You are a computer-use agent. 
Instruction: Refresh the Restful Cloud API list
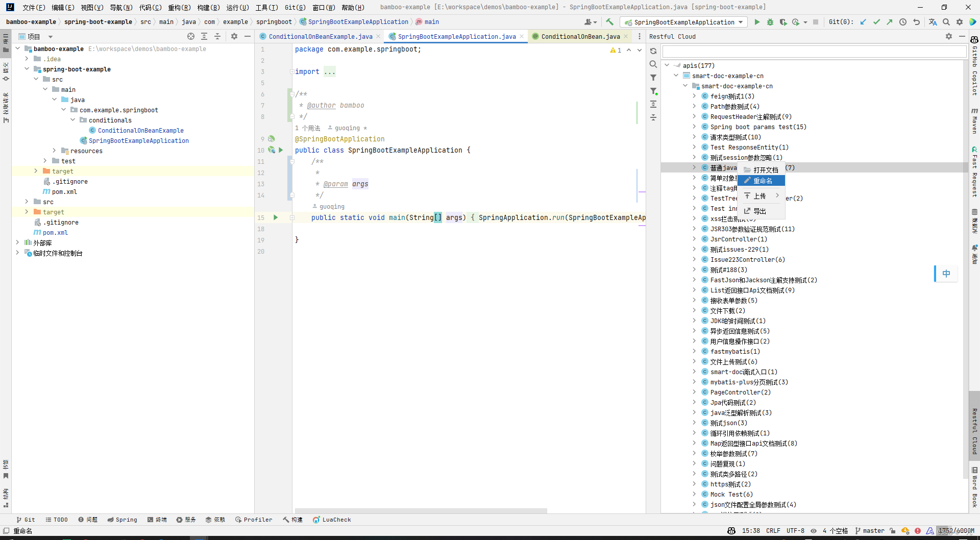653,51
